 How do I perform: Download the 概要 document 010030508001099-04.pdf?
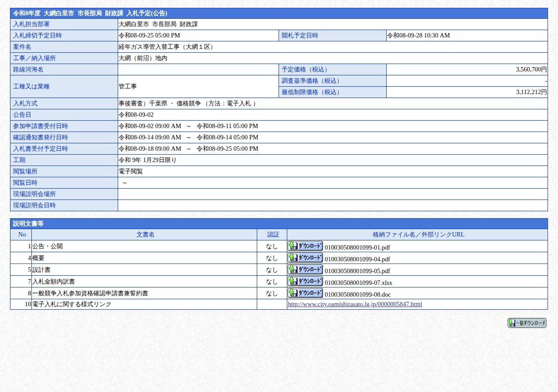(305, 257)
